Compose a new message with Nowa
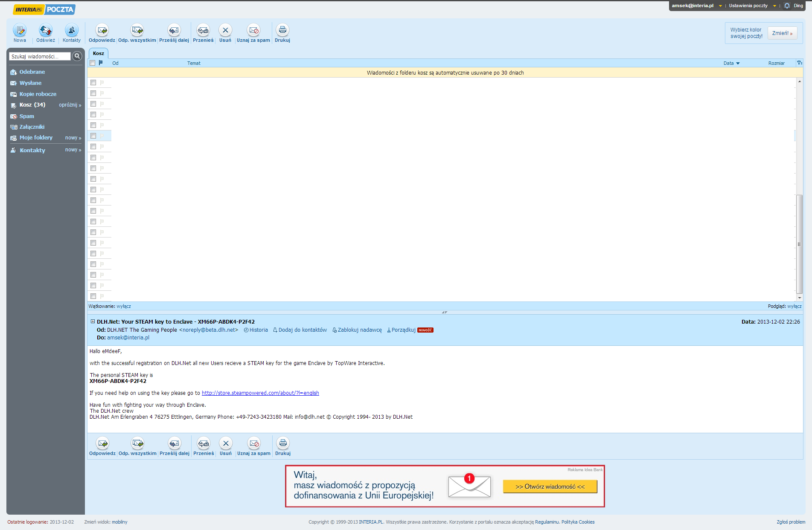The height and width of the screenshot is (530, 812). click(20, 33)
